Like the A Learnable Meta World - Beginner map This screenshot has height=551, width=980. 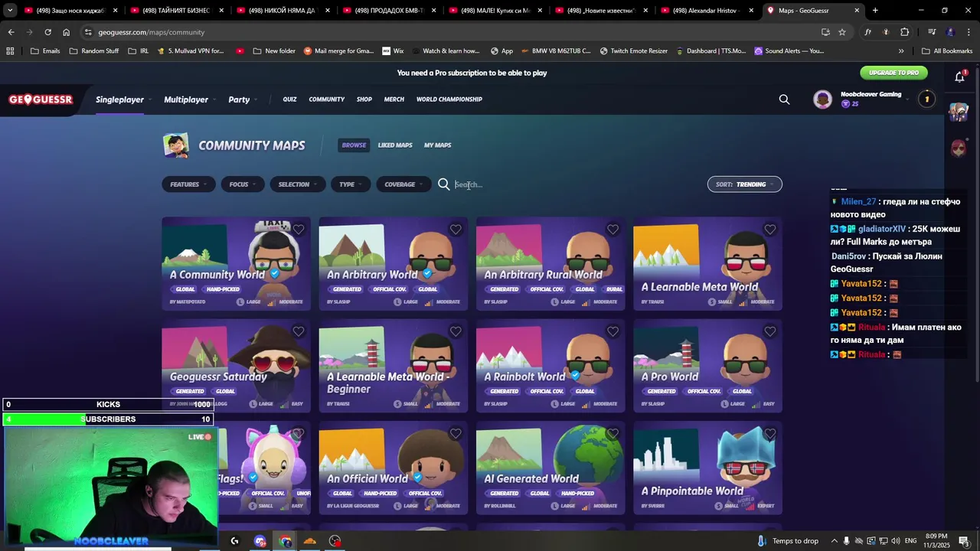tap(456, 331)
